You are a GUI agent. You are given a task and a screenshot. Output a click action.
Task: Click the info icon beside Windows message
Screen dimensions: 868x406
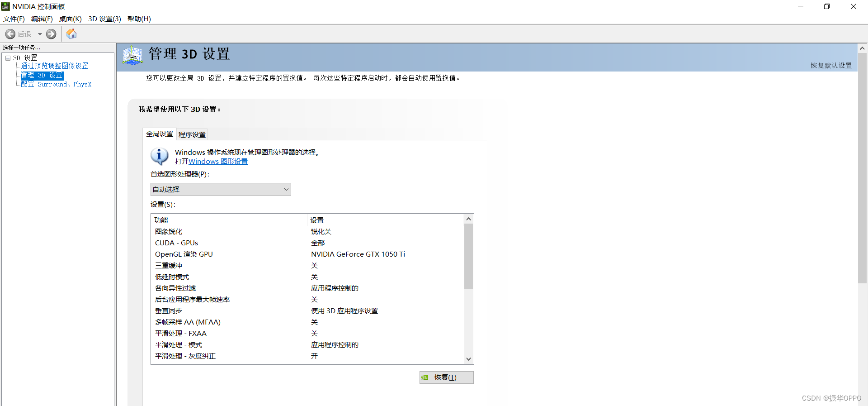pos(159,156)
